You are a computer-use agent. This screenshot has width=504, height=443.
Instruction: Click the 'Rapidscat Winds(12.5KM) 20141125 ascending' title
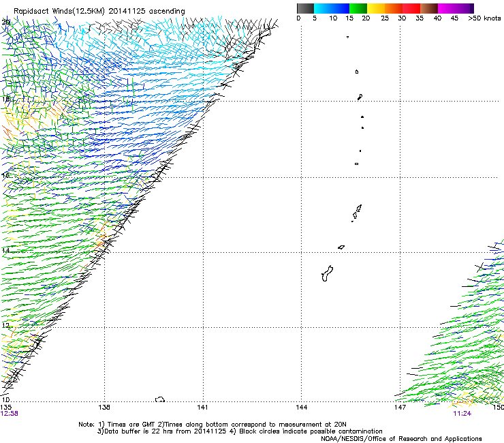pos(99,12)
